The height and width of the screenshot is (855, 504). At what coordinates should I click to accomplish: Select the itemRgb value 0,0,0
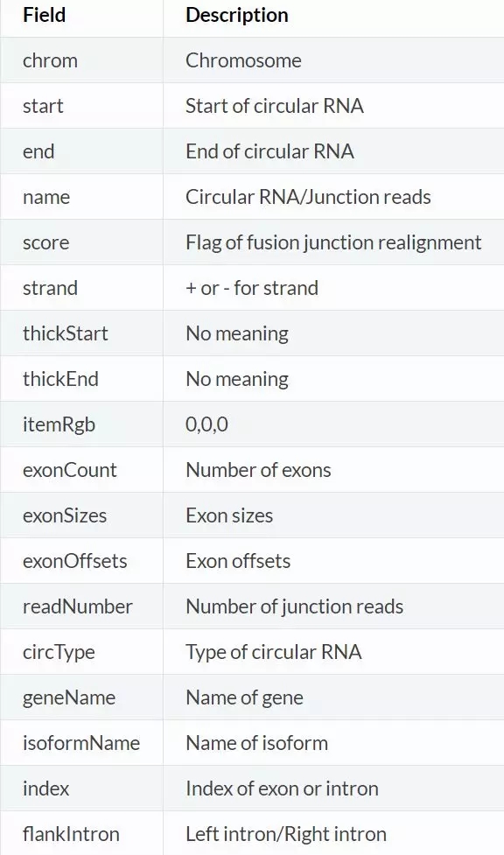tap(206, 424)
